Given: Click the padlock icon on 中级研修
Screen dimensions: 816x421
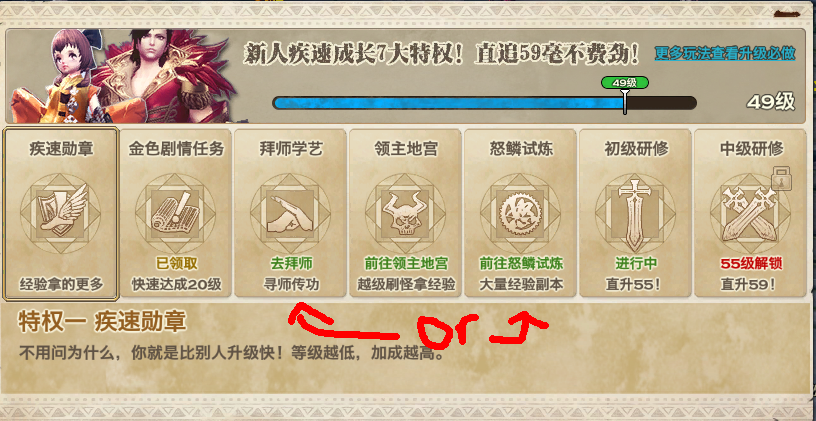Looking at the screenshot, I should click(781, 178).
